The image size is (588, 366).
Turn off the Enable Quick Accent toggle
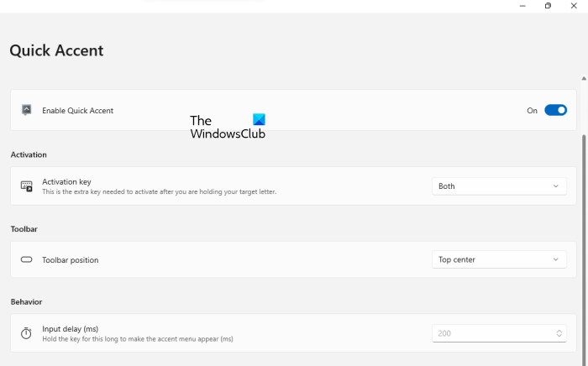[x=555, y=110]
